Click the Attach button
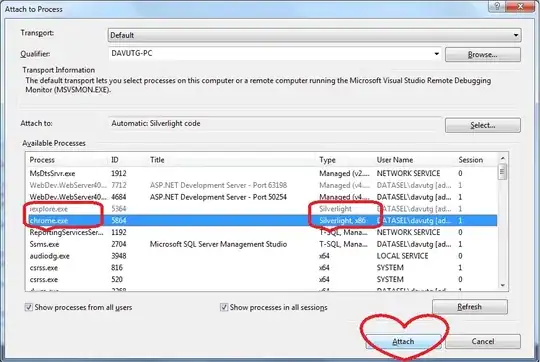Image resolution: width=540 pixels, height=362 pixels. [403, 341]
